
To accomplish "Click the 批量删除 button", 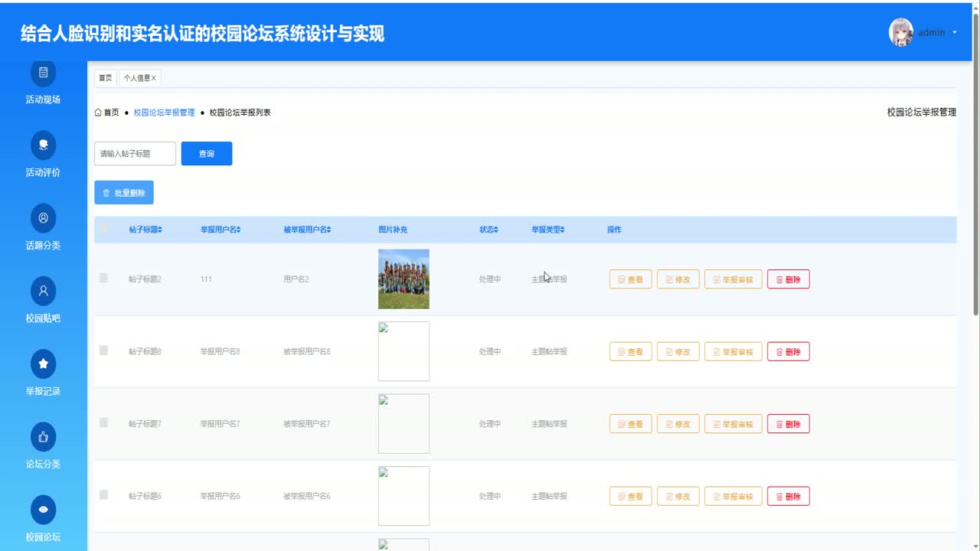I will tap(124, 193).
